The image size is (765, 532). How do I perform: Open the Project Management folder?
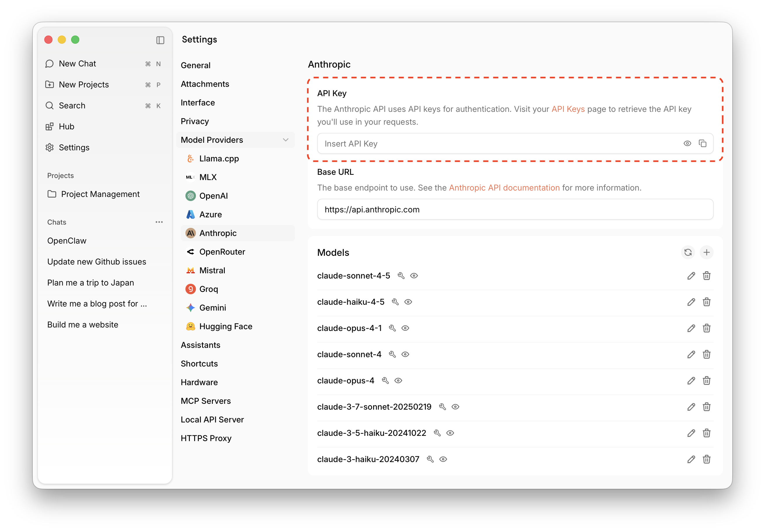point(100,194)
